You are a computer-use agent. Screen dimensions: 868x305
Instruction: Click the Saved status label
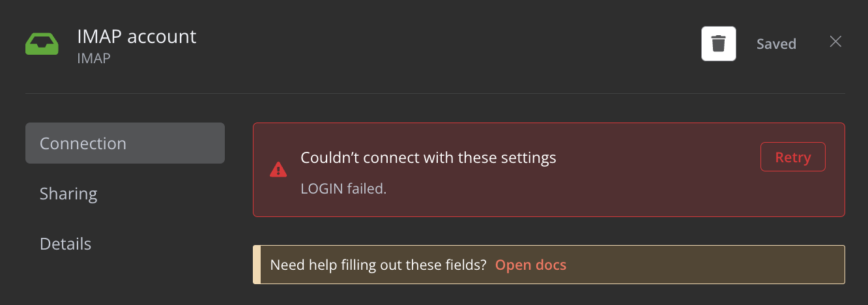[x=776, y=44]
